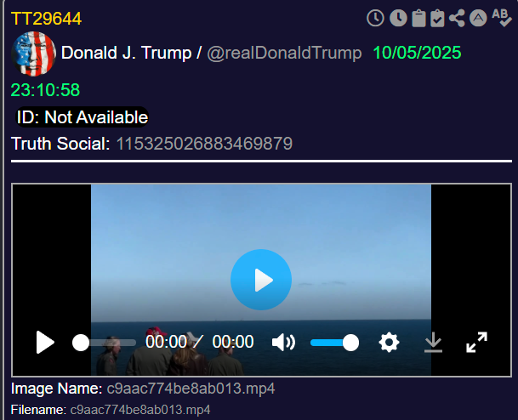Click the clipboard with checkmark icon
This screenshot has height=420, width=518.
click(438, 18)
